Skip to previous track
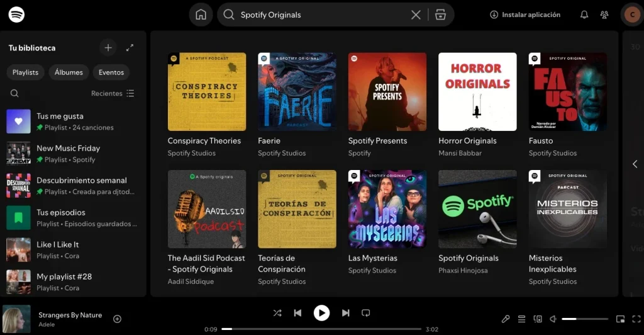 click(297, 313)
